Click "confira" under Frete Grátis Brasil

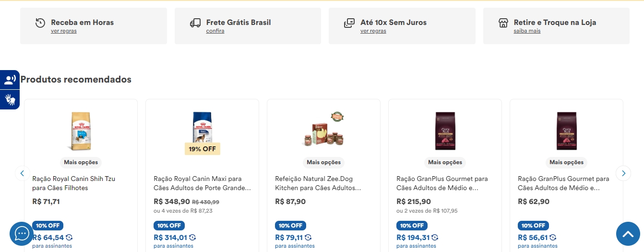click(x=215, y=31)
